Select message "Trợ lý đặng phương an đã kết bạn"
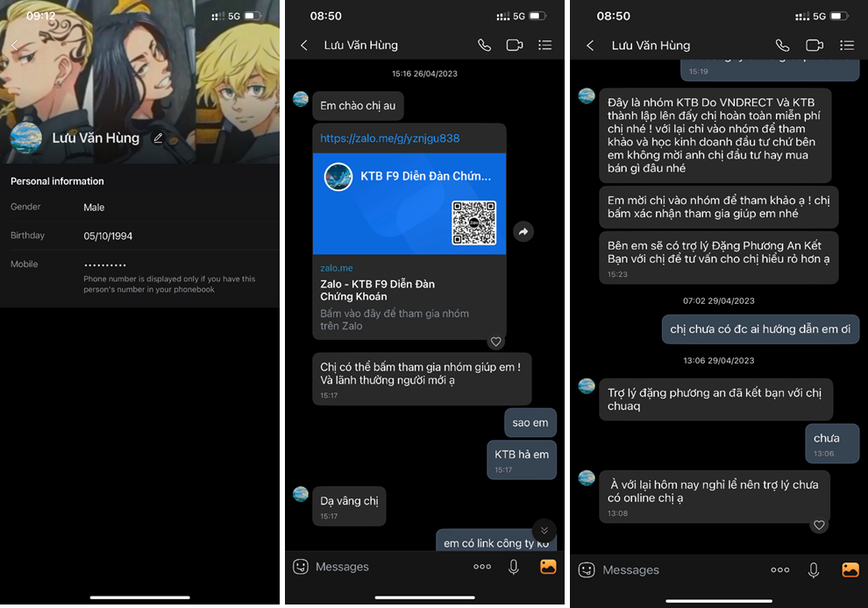The image size is (868, 608). click(x=715, y=399)
